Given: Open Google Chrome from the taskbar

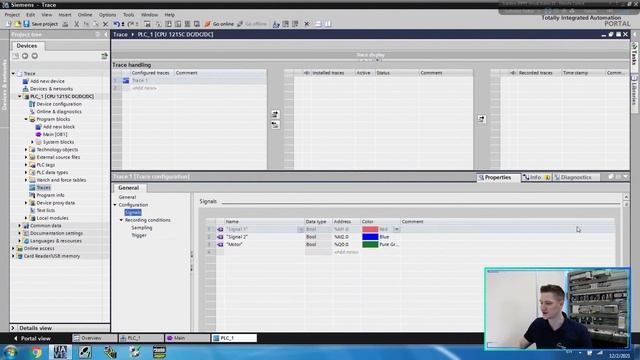Looking at the screenshot, I should coord(36,352).
